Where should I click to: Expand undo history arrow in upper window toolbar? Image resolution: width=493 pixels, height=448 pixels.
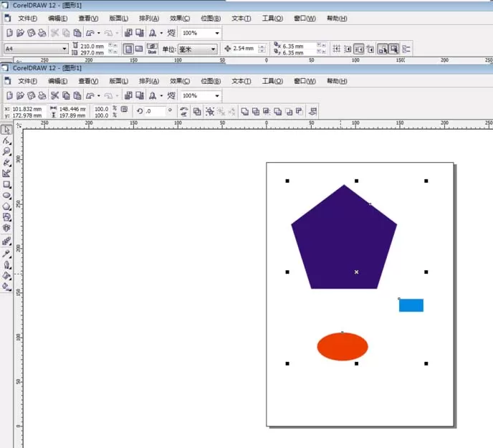click(x=99, y=33)
